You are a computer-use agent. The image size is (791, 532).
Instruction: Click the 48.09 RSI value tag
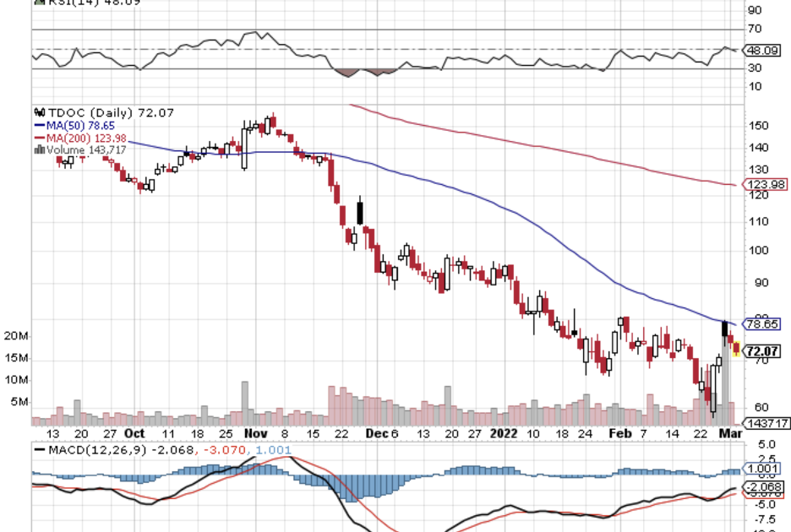[763, 50]
